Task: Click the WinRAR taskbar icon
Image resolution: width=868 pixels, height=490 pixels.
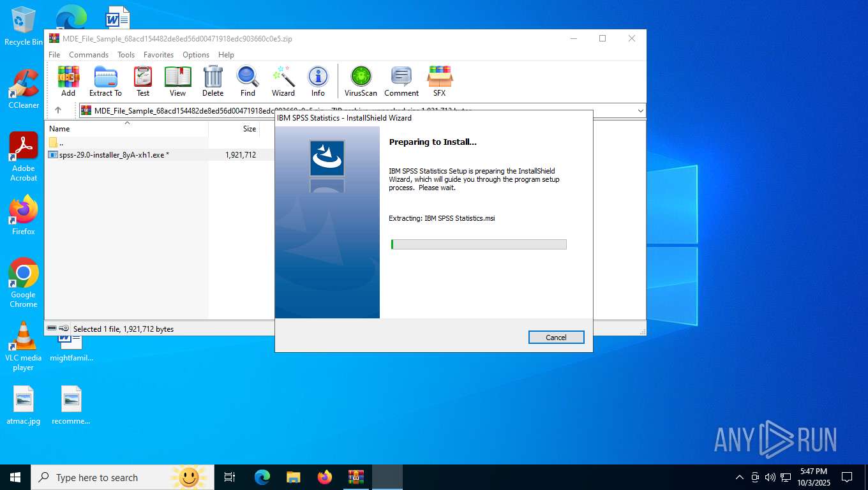Action: coord(355,477)
